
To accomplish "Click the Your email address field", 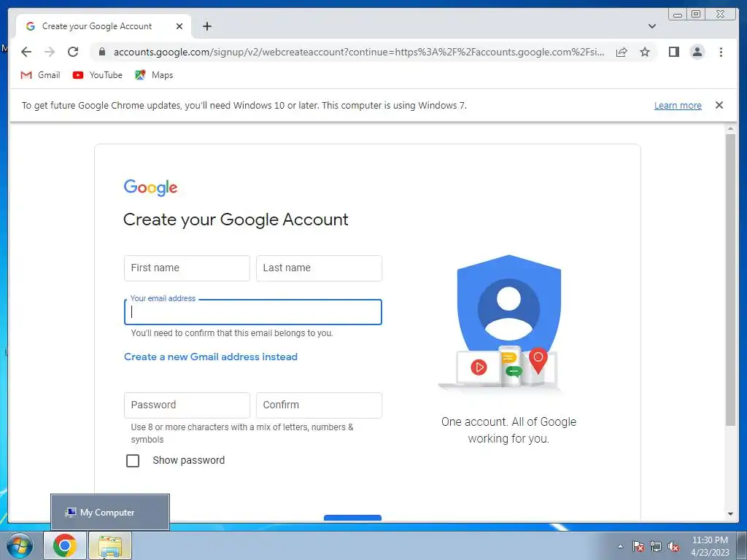I will (x=253, y=312).
